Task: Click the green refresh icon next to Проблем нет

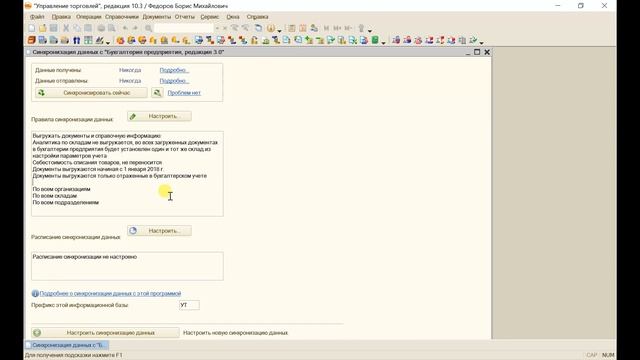Action: point(157,93)
